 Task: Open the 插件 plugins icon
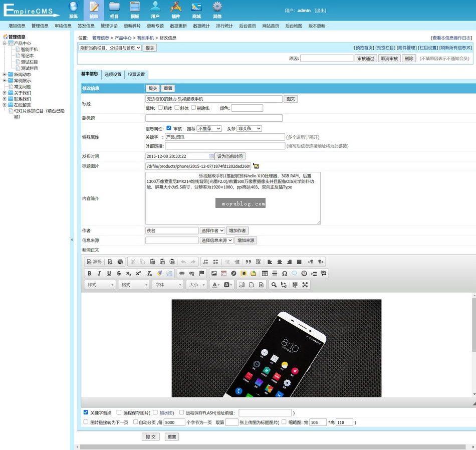tap(176, 10)
